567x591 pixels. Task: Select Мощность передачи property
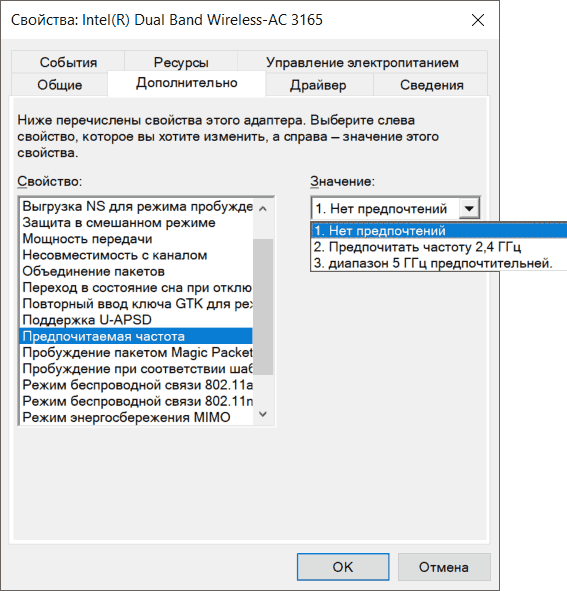click(x=136, y=239)
